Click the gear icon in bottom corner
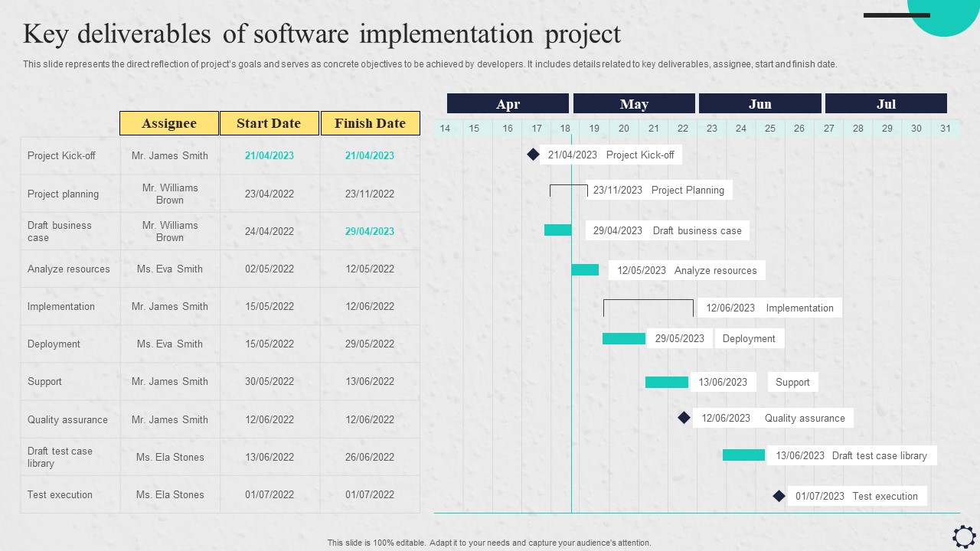980x551 pixels. [964, 536]
